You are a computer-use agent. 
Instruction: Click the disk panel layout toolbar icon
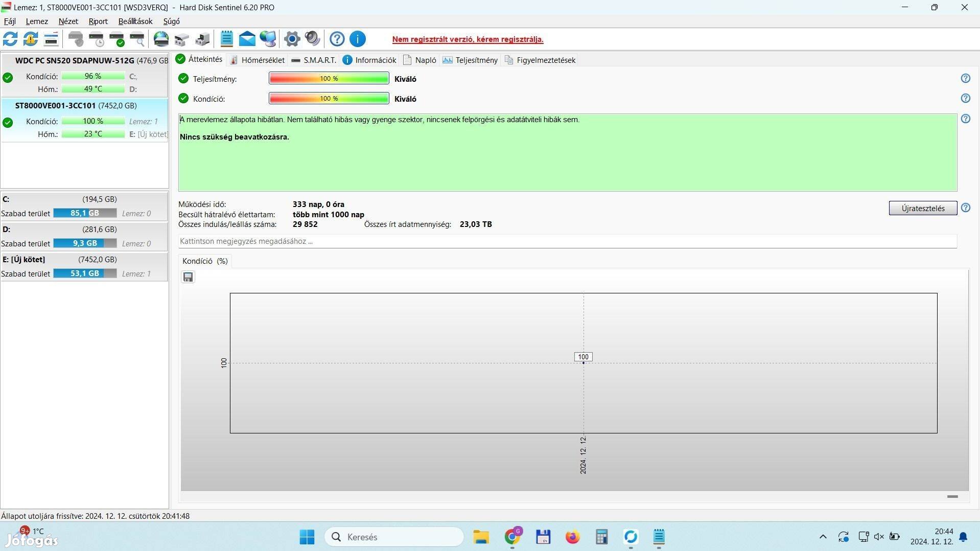pos(51,39)
